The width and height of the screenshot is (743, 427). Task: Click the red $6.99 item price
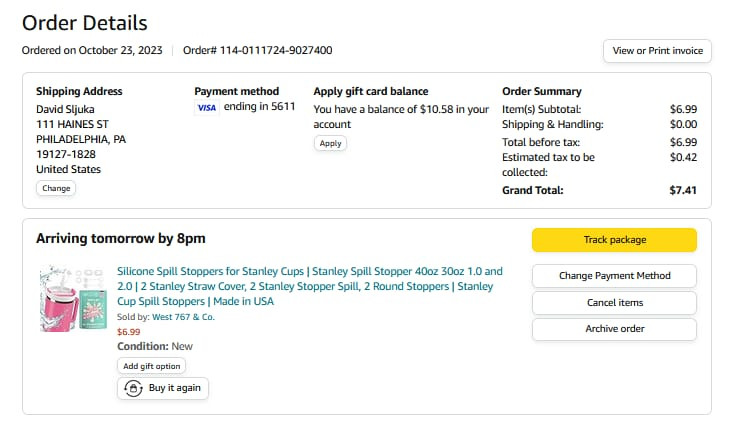pos(128,332)
